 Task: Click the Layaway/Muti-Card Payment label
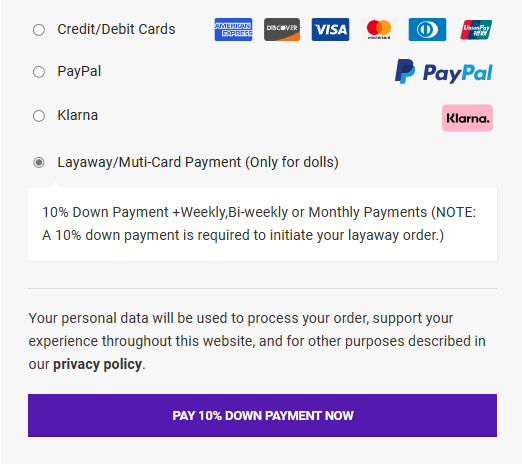198,162
